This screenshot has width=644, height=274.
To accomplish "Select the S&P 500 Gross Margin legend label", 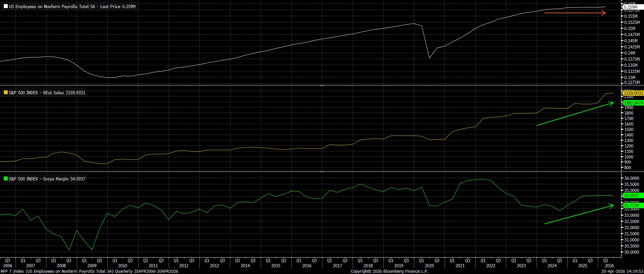I will point(47,179).
